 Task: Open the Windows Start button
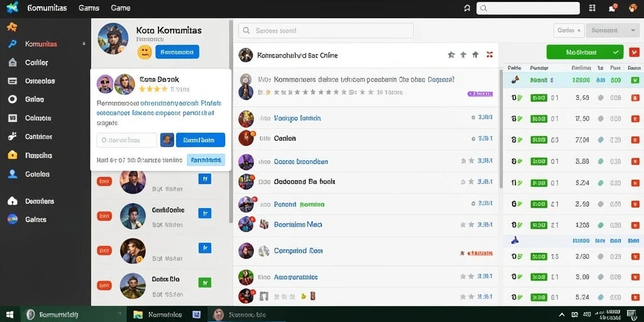point(9,314)
